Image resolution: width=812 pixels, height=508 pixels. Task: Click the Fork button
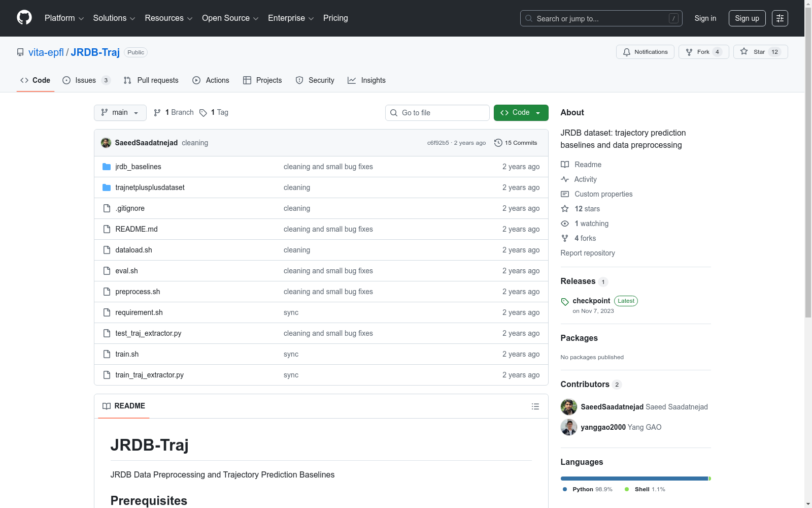(x=704, y=52)
